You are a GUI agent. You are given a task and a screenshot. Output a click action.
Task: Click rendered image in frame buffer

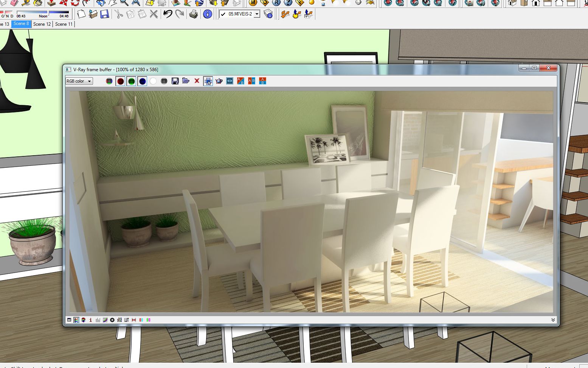click(x=311, y=201)
